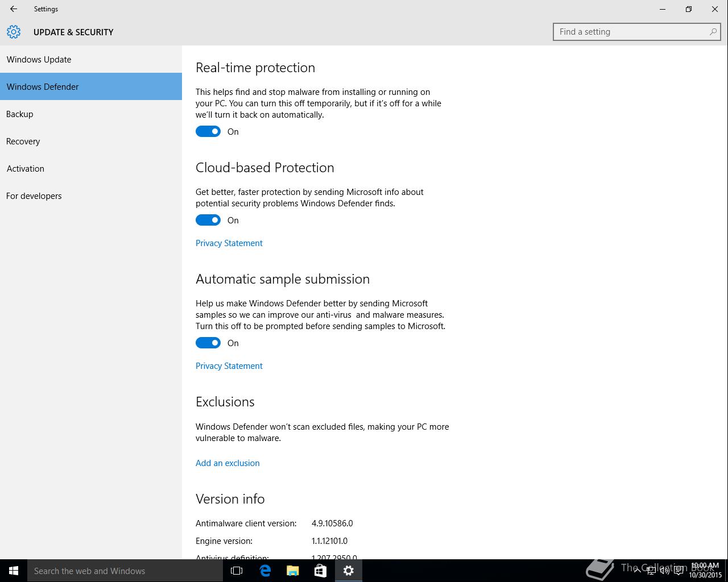
Task: Click the Find a setting box
Action: click(637, 32)
